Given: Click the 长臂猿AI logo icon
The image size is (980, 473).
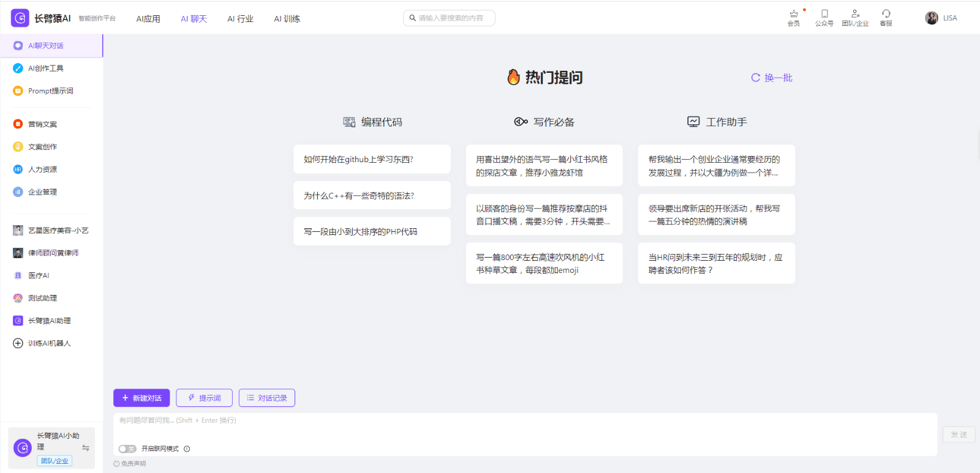Looking at the screenshot, I should (20, 18).
